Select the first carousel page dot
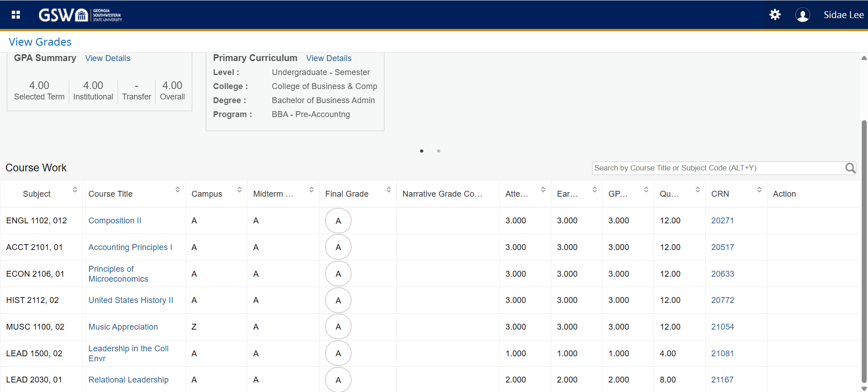 tap(422, 151)
